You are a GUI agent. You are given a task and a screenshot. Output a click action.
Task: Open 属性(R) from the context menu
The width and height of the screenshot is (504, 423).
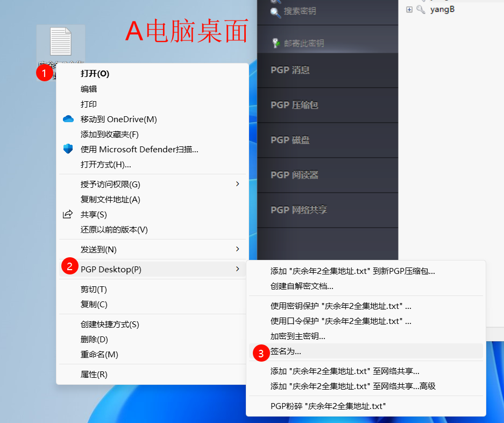(x=152, y=375)
